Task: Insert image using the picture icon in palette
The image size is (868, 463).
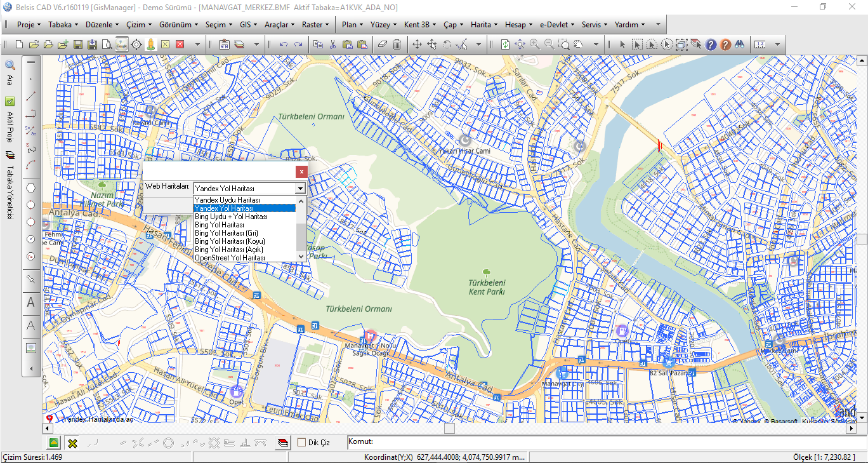Action: [x=30, y=347]
